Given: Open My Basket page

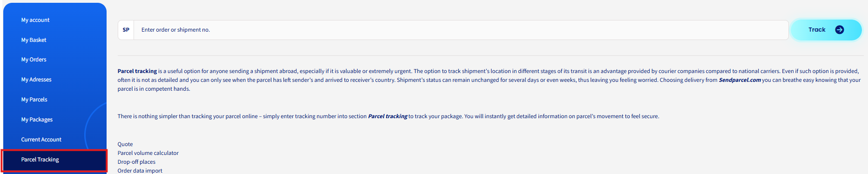Looking at the screenshot, I should (x=34, y=40).
